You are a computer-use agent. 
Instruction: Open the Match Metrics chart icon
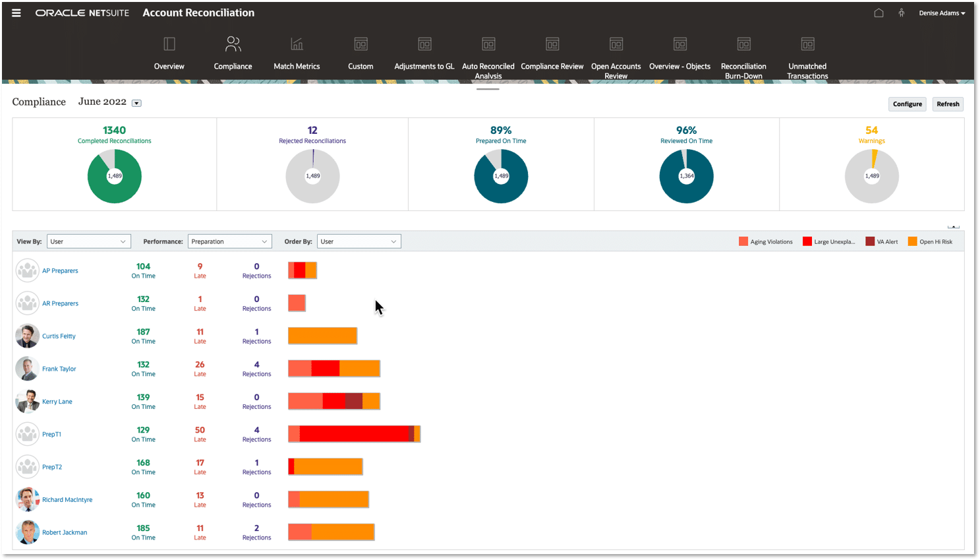pyautogui.click(x=297, y=44)
